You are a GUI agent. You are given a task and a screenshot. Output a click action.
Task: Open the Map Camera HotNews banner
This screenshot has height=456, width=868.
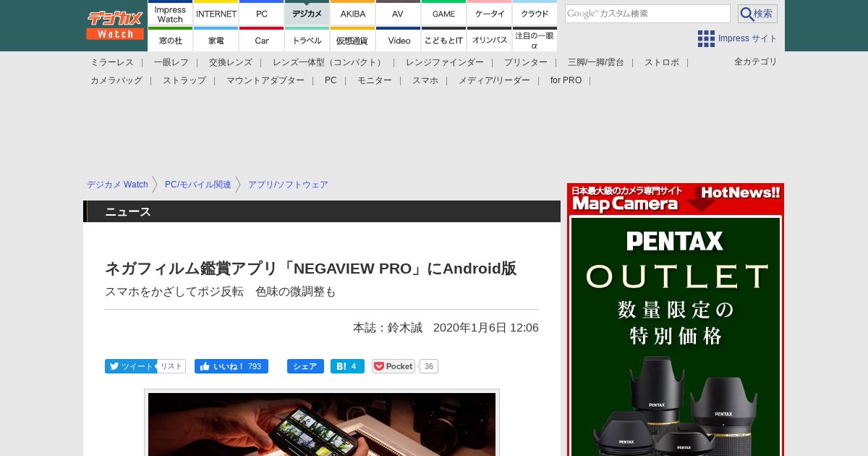tap(676, 198)
